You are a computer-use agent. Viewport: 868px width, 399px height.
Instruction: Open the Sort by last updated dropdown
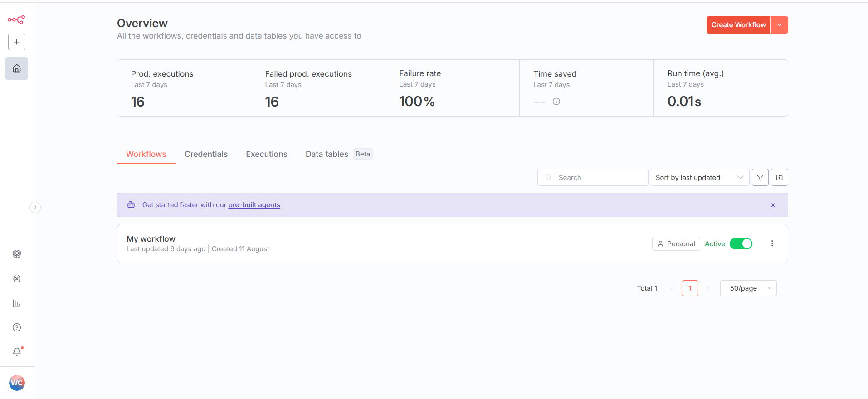pyautogui.click(x=699, y=177)
